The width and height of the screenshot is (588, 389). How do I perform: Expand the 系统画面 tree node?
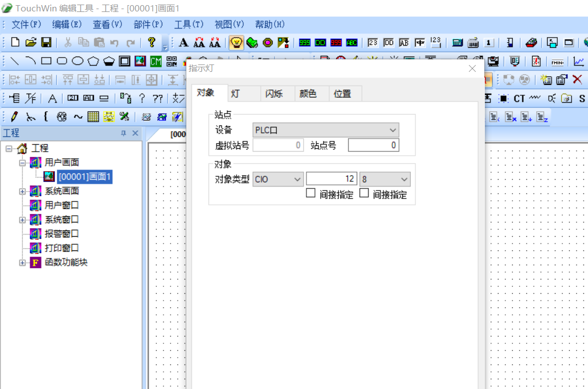(23, 191)
